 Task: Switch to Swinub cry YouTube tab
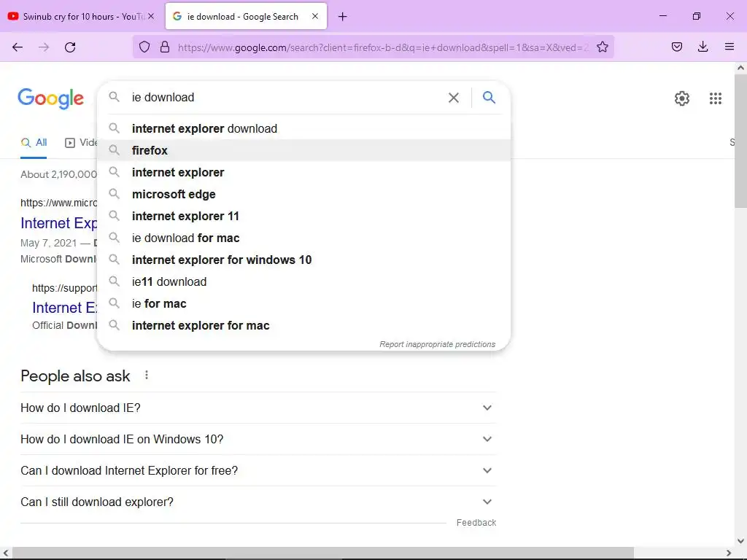pos(82,16)
